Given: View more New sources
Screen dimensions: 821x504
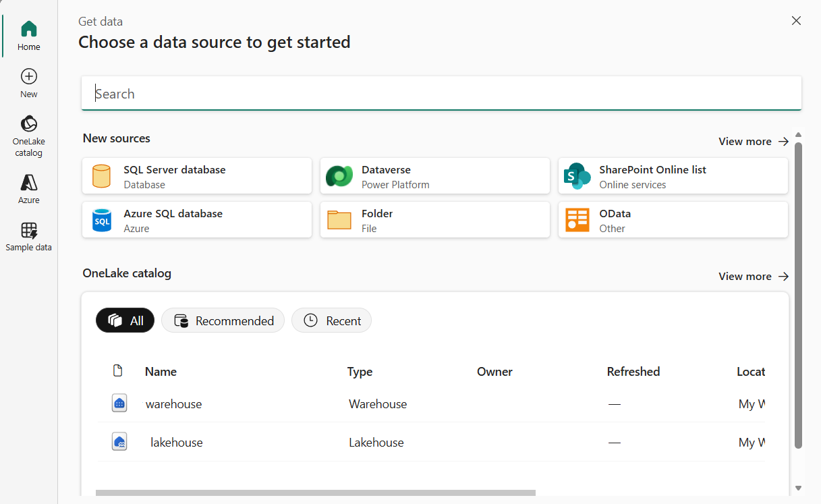Looking at the screenshot, I should pos(753,142).
